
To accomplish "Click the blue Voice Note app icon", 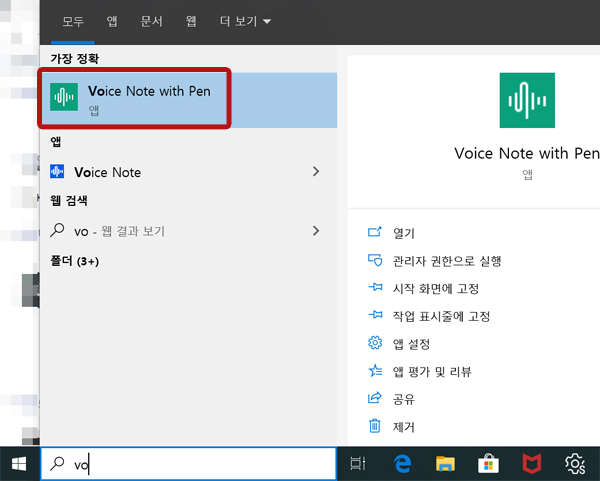I will click(x=57, y=171).
